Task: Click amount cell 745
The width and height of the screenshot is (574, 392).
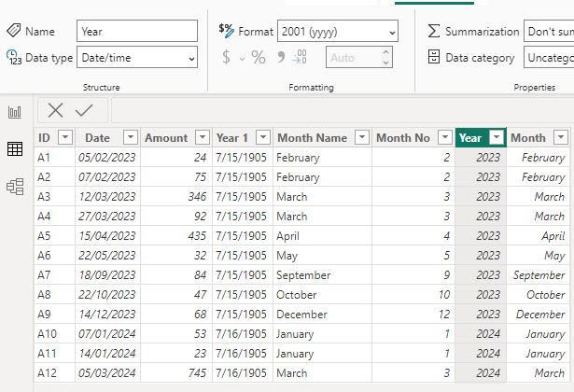Action: [176, 373]
